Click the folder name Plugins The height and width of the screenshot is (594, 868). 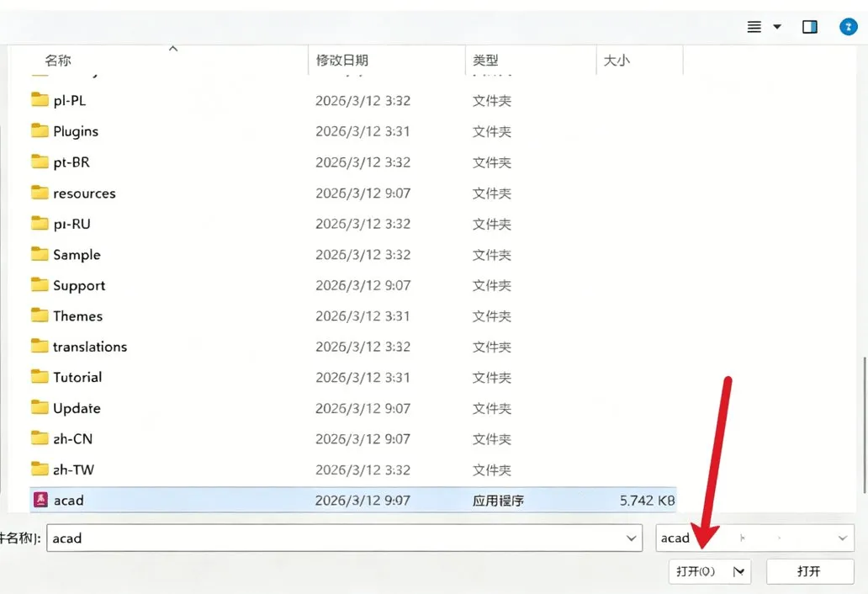76,131
